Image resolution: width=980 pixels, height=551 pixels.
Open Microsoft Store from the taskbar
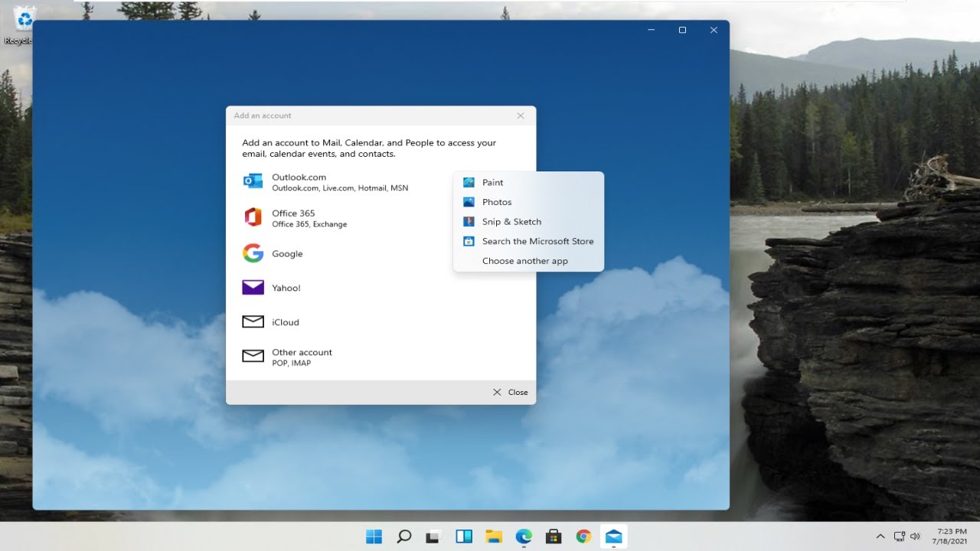(554, 536)
